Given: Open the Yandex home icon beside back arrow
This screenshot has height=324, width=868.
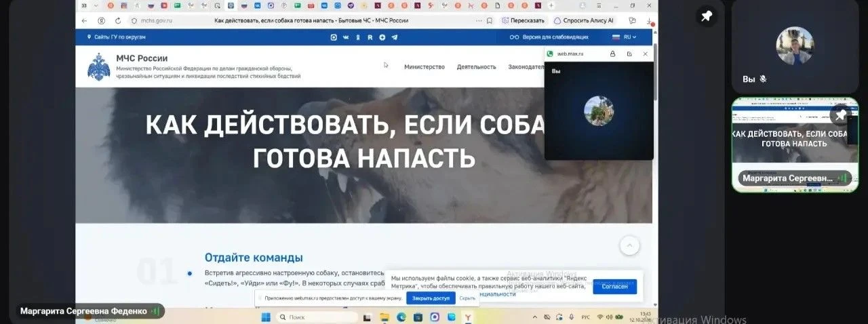Looking at the screenshot, I should click(102, 20).
